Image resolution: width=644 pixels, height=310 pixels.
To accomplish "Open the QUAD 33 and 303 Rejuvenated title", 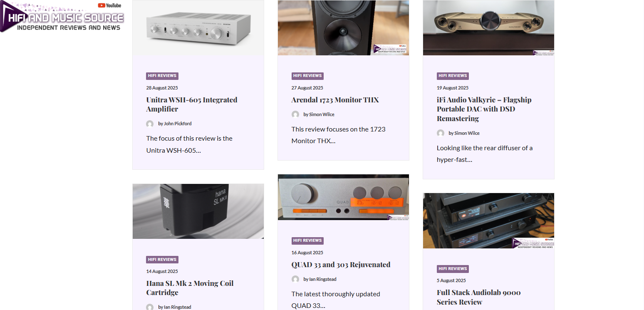I will [x=341, y=265].
